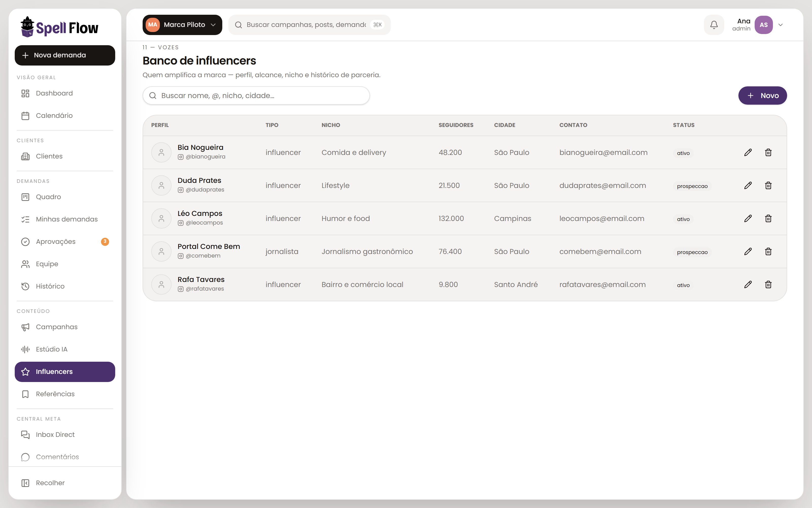The width and height of the screenshot is (812, 508).
Task: Collapse the sidebar with Recolher
Action: pos(65,483)
